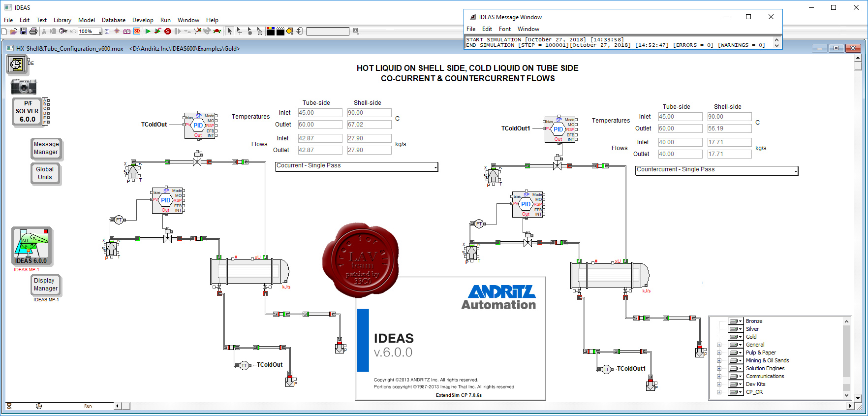Open the TT transmitter near TColdOut label

244,365
